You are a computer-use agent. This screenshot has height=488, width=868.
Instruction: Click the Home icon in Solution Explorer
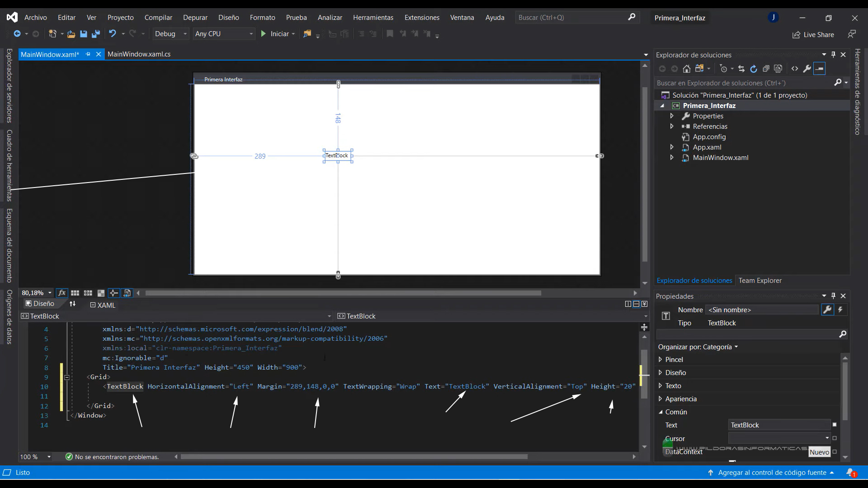[x=687, y=69]
